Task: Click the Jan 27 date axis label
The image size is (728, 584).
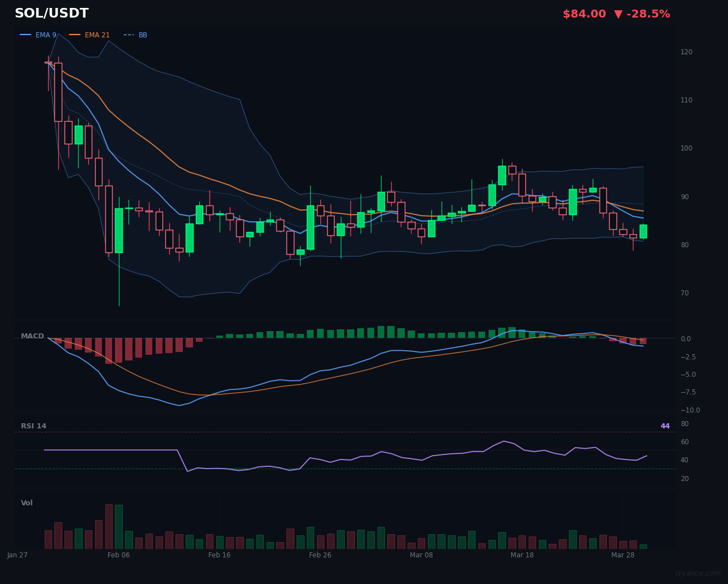Action: (x=18, y=555)
